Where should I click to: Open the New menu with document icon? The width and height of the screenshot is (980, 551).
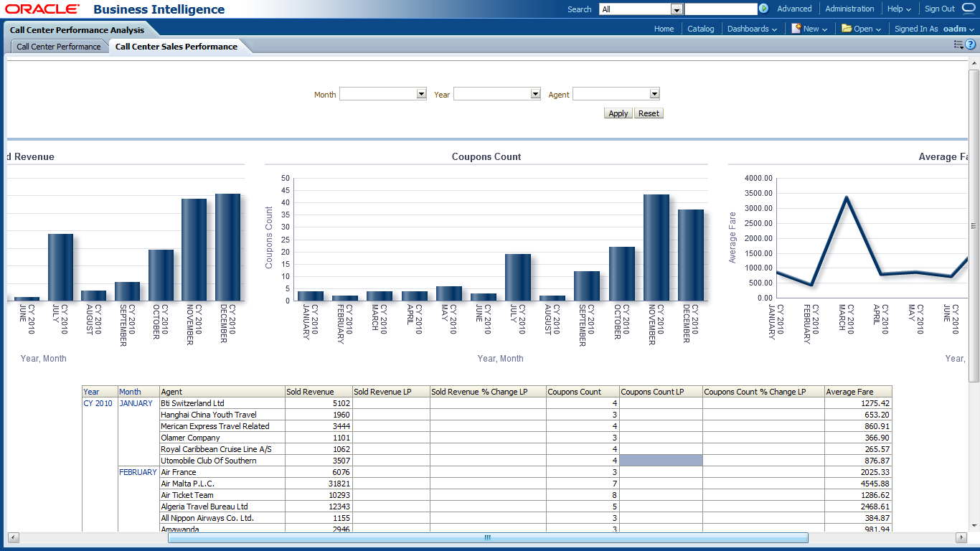tap(809, 29)
